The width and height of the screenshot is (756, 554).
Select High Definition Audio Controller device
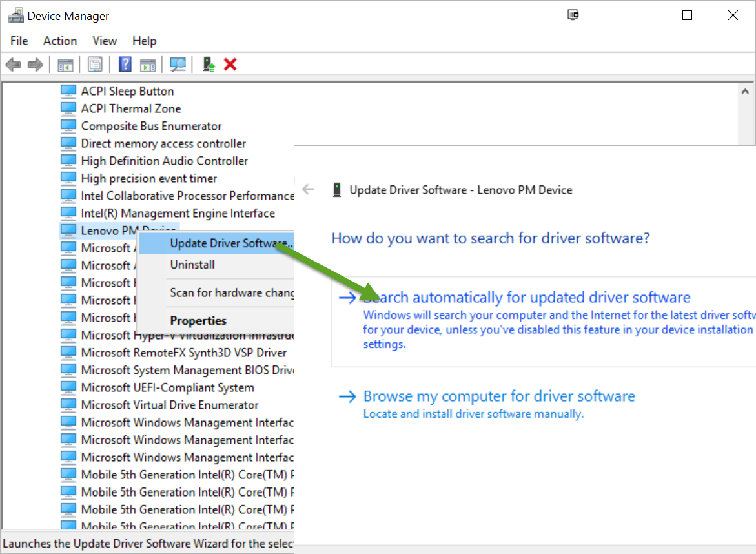point(164,161)
